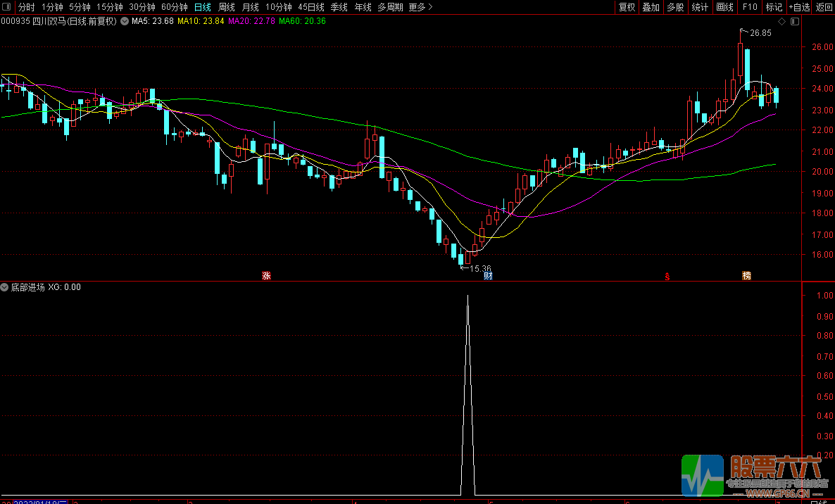Screen dimensions: 835x504
Task: Switch to 分时 intraday view
Action: [x=26, y=7]
